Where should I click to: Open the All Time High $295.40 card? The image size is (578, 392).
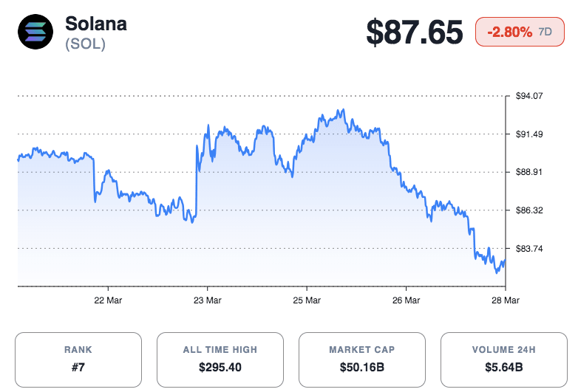pyautogui.click(x=220, y=360)
